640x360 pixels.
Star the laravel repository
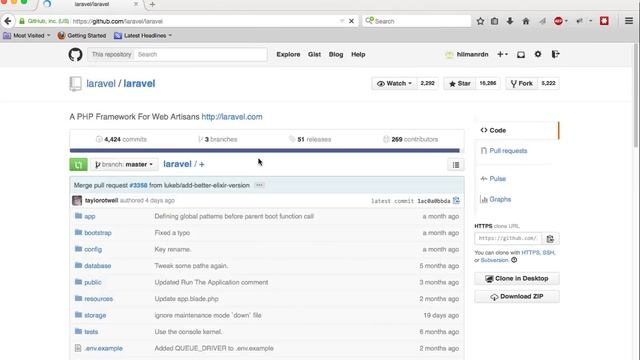[x=460, y=83]
